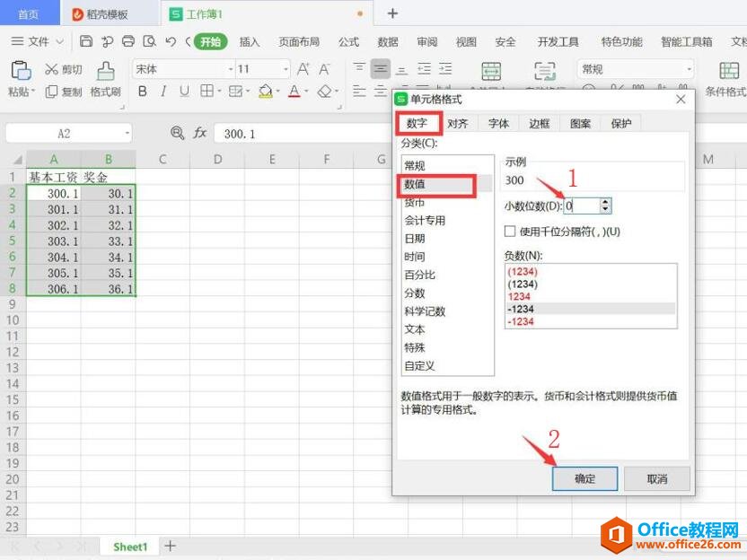Select -1234 black negative format
The width and height of the screenshot is (747, 560).
pos(591,309)
